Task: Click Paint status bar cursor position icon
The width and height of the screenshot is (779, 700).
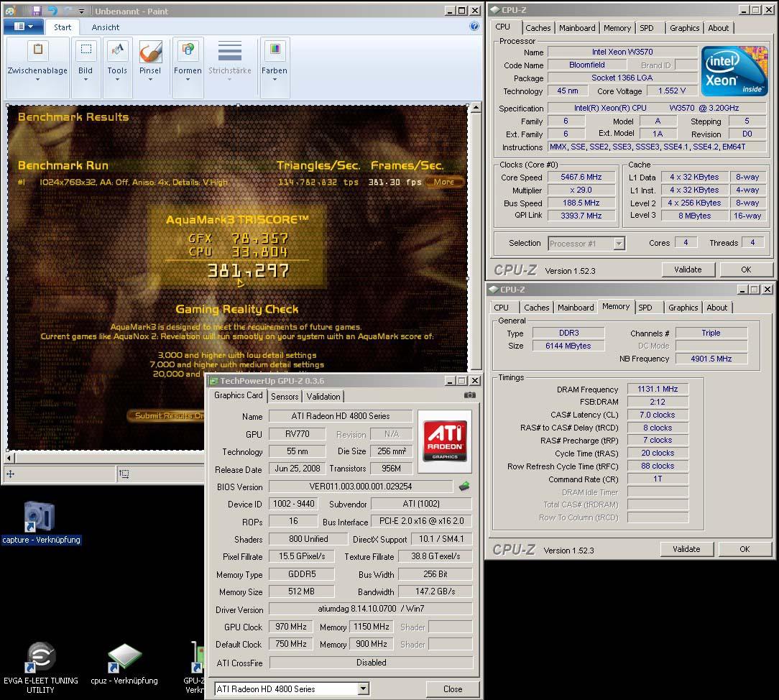Action: (x=11, y=474)
